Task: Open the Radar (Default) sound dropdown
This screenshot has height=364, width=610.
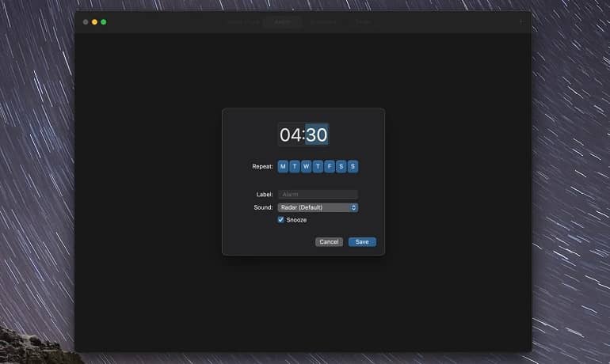Action: click(318, 207)
